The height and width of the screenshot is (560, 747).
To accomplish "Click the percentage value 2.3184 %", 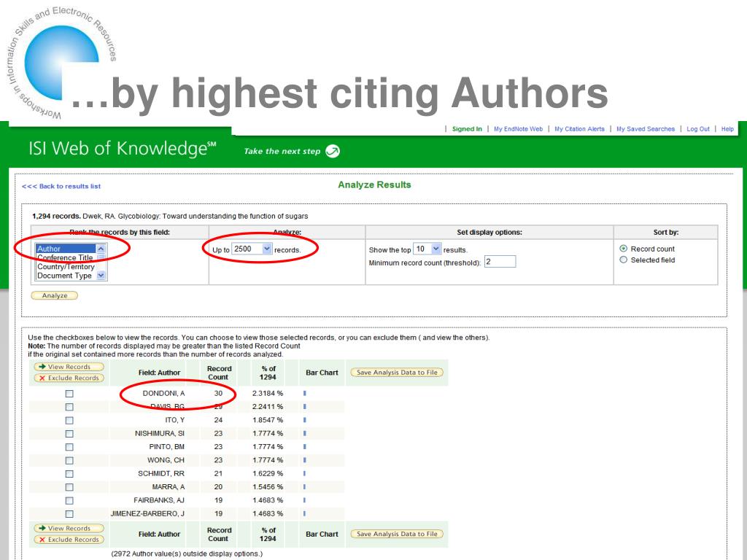I will pyautogui.click(x=268, y=393).
